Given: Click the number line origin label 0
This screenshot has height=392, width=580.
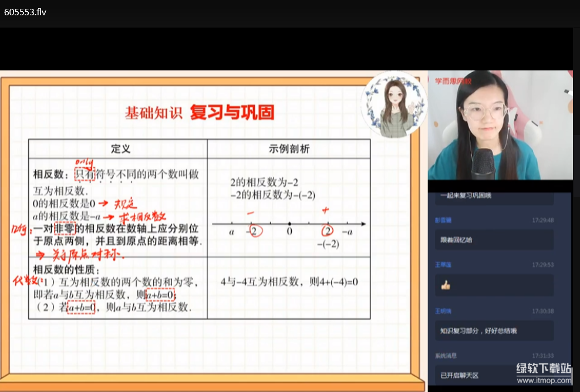Looking at the screenshot, I should (x=289, y=231).
